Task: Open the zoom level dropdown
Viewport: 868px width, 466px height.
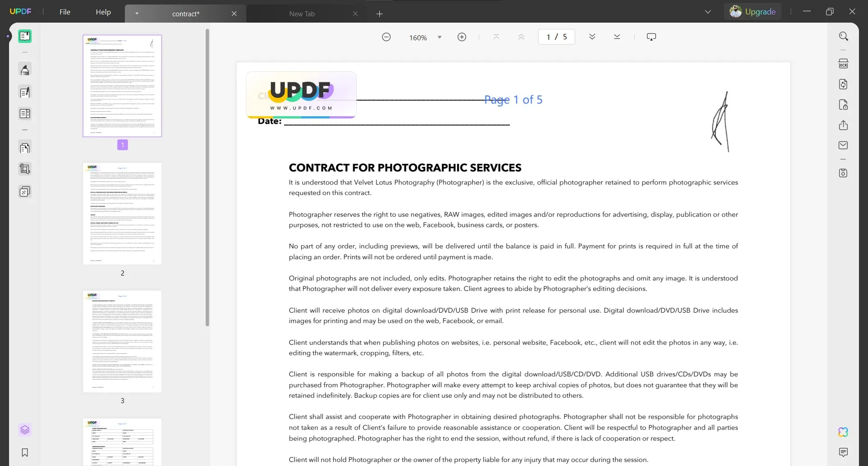Action: click(439, 38)
